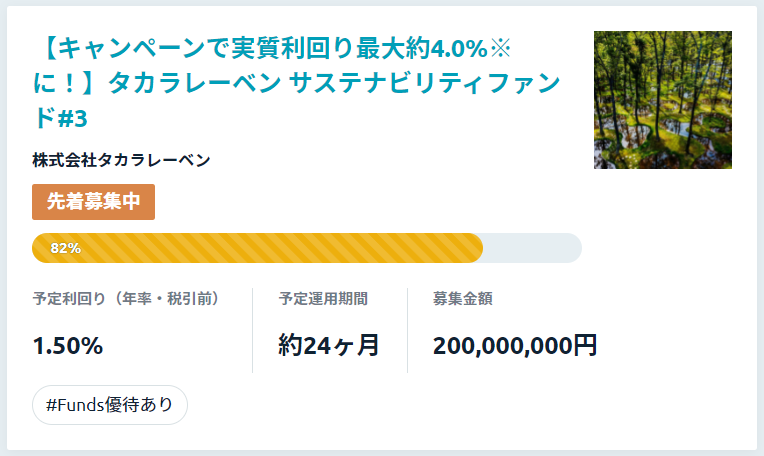Image resolution: width=764 pixels, height=456 pixels.
Task: Click the 約24ヶ月 period value
Action: 328,345
